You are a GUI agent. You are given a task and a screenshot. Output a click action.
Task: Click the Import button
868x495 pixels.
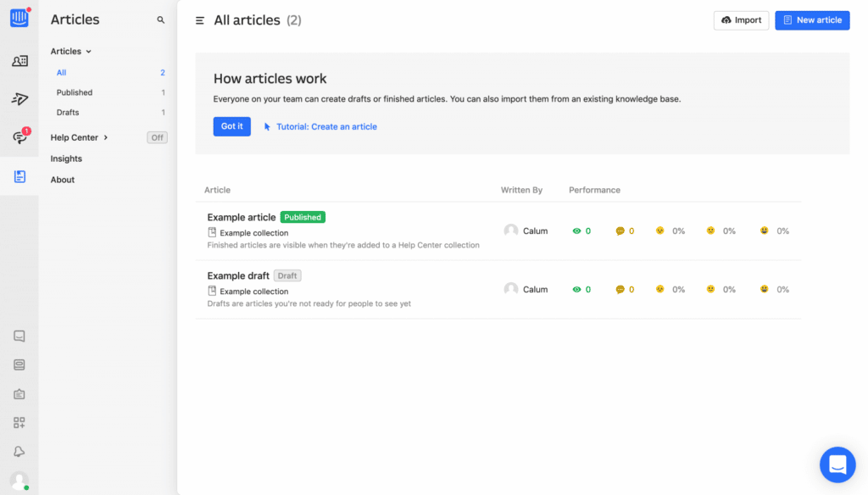coord(741,20)
